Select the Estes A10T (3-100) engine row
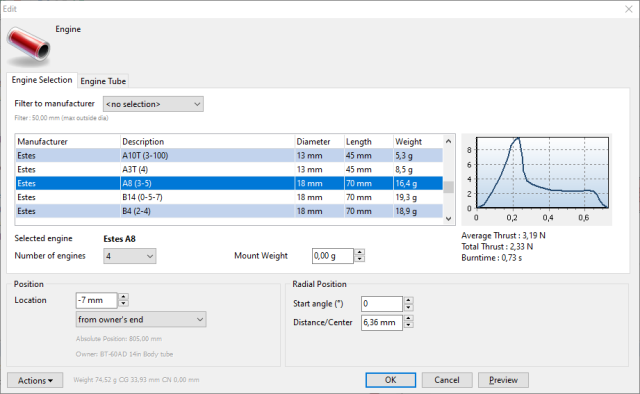 point(229,156)
